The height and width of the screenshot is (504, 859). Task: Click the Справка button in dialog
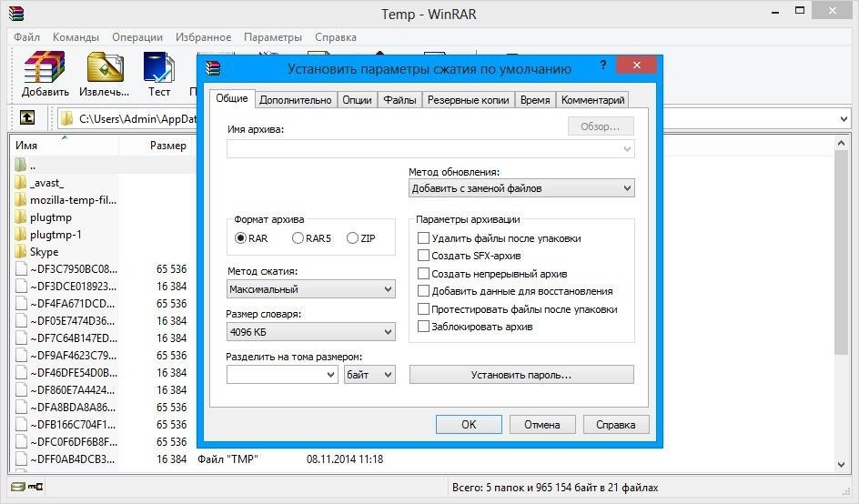tap(616, 425)
